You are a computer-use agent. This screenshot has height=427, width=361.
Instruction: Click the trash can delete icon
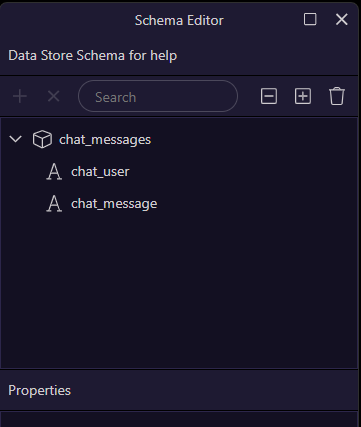[337, 96]
